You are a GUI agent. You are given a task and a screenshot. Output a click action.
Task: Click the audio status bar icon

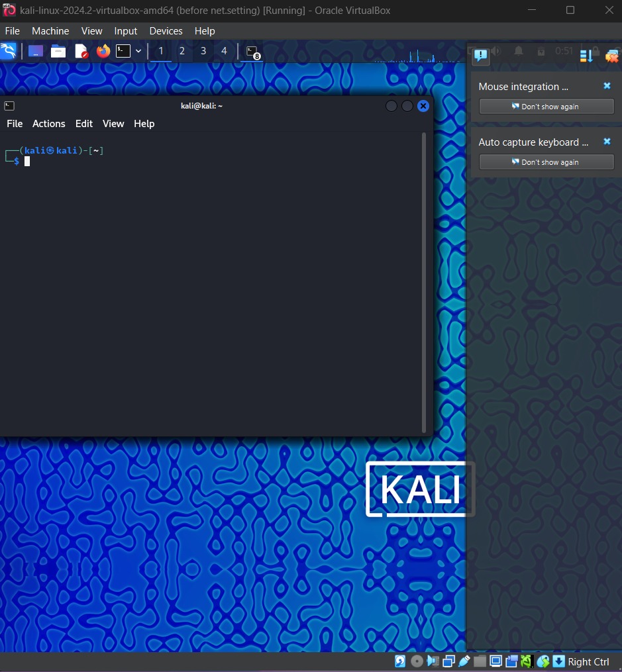coord(433,661)
